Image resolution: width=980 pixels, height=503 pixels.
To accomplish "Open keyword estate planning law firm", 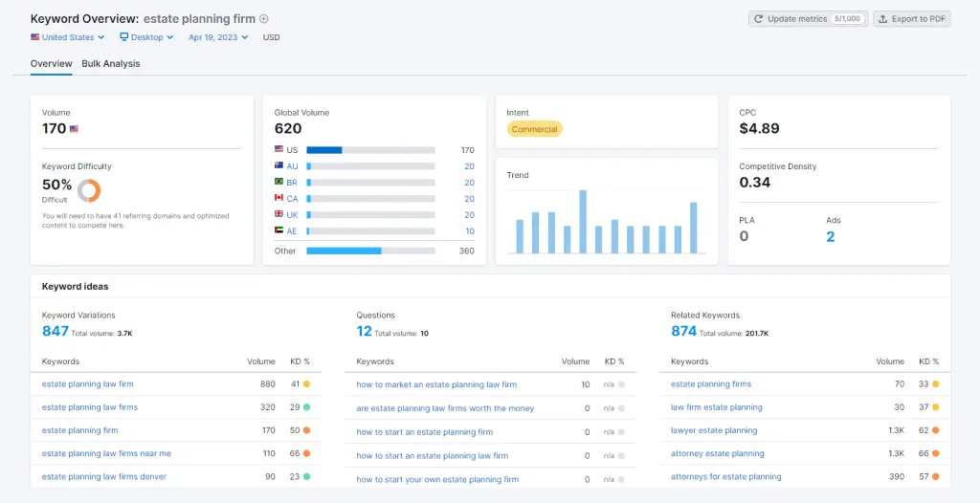I will [x=87, y=383].
